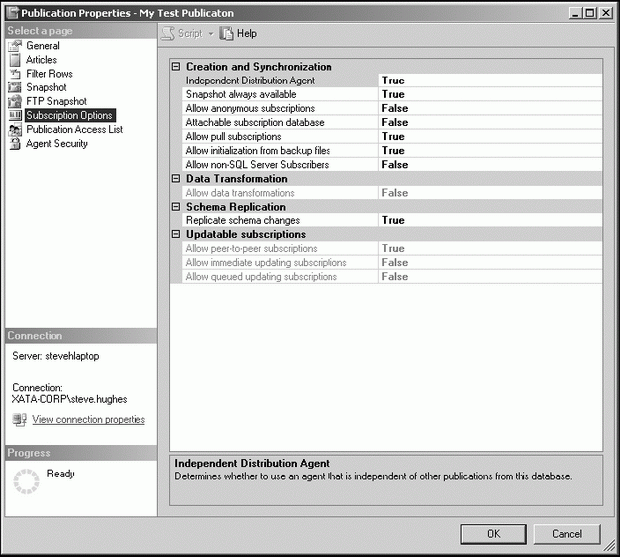Click the Script toolbar icon
Image resolution: width=620 pixels, height=557 pixels.
click(x=168, y=34)
